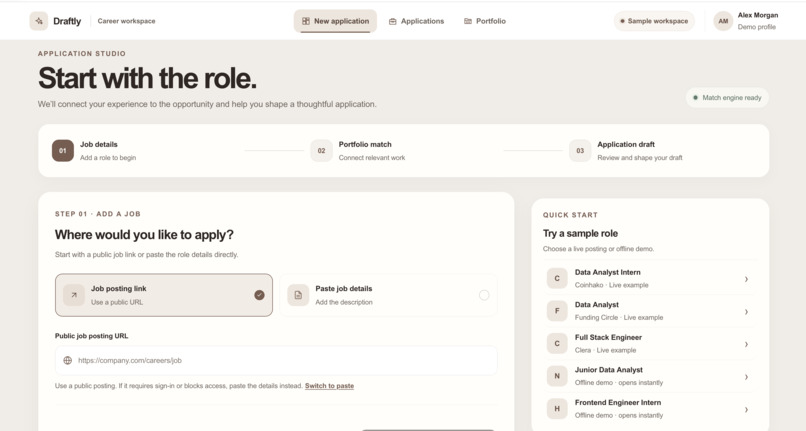Click the H badge for Frontend Engineer Intern
The width and height of the screenshot is (806, 431).
(x=557, y=409)
